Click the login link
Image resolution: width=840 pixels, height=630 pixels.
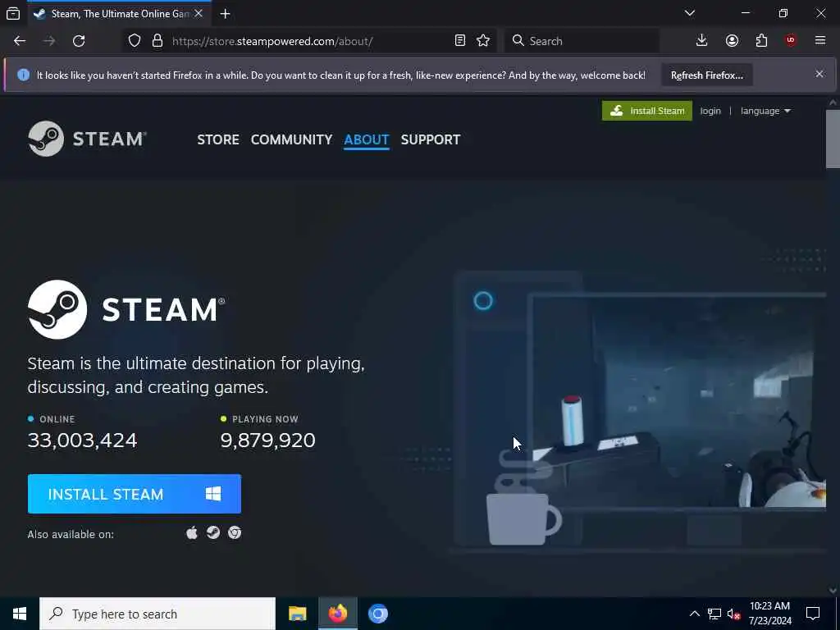point(710,111)
